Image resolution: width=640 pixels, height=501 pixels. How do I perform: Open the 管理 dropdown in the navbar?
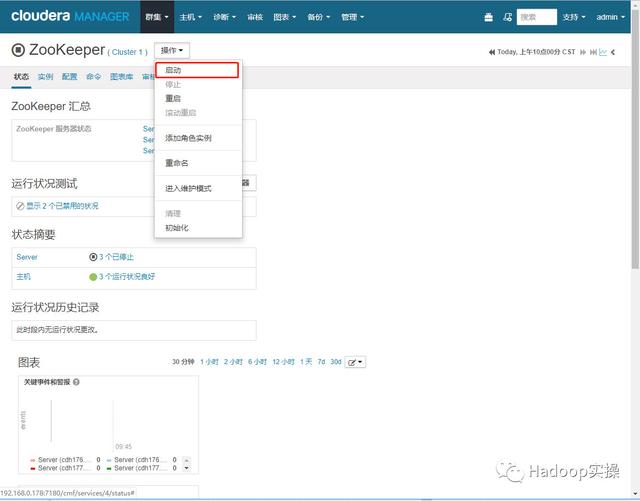[352, 17]
